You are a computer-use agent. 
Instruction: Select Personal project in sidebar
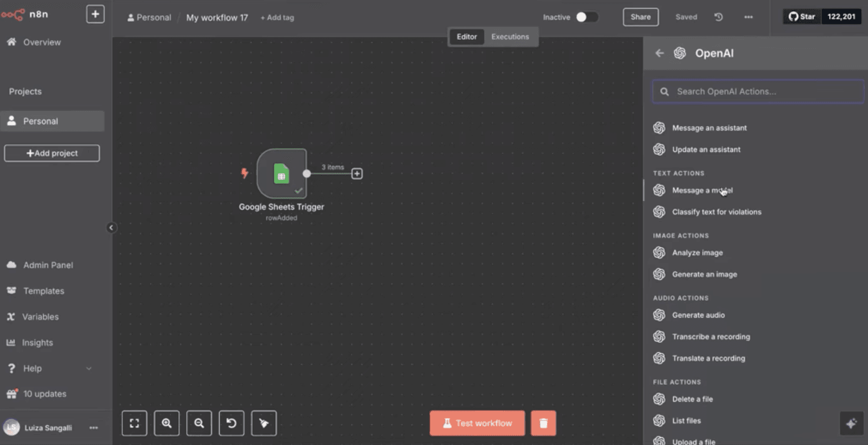(x=52, y=121)
